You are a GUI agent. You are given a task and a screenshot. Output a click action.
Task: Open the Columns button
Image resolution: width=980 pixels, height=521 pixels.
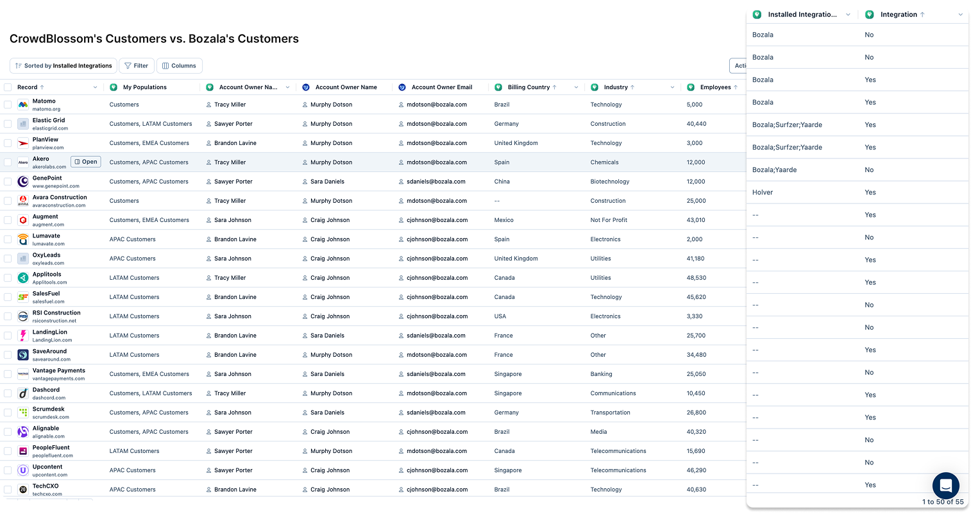pos(180,65)
